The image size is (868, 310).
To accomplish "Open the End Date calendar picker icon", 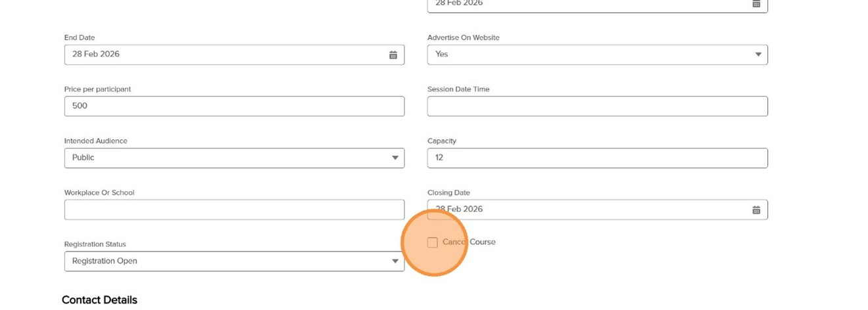I will [x=393, y=55].
